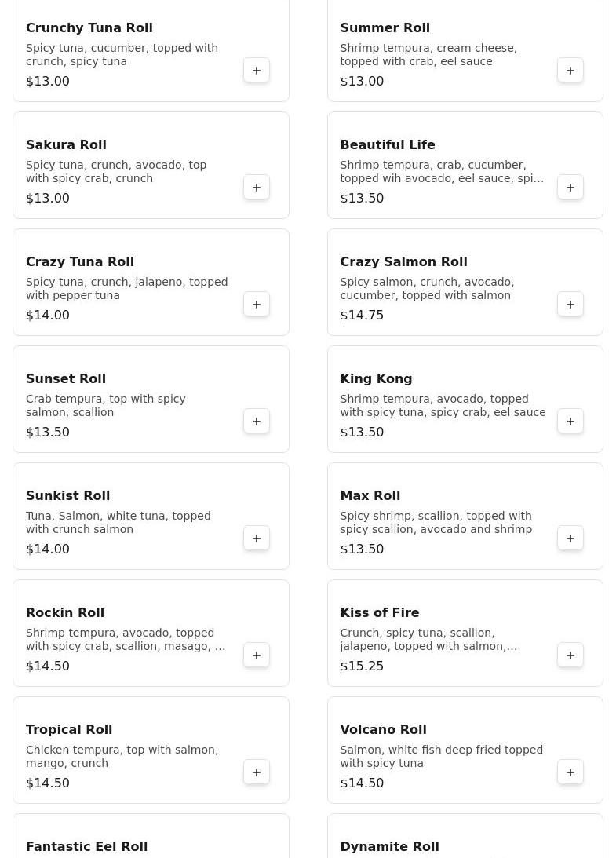Tap plus button beside Sunkist Roll

(x=257, y=539)
